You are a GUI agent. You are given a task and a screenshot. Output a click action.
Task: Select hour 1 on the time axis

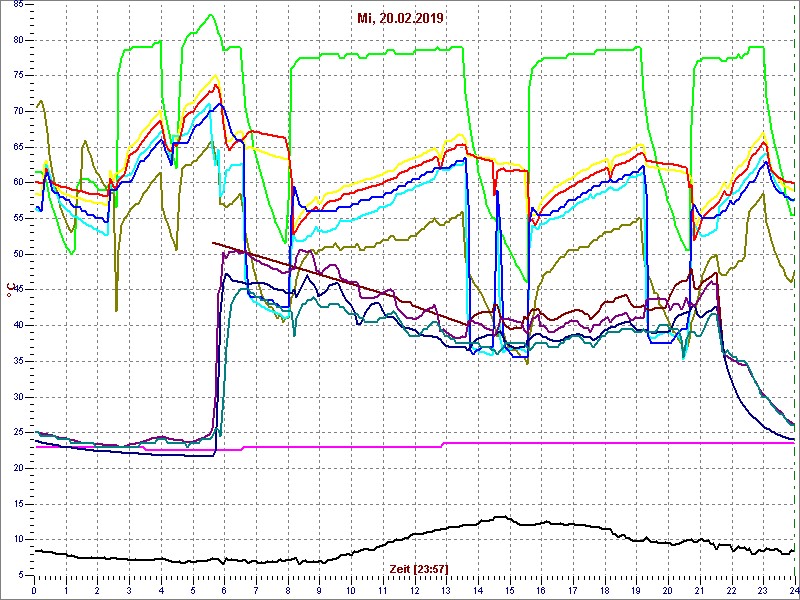coord(66,590)
